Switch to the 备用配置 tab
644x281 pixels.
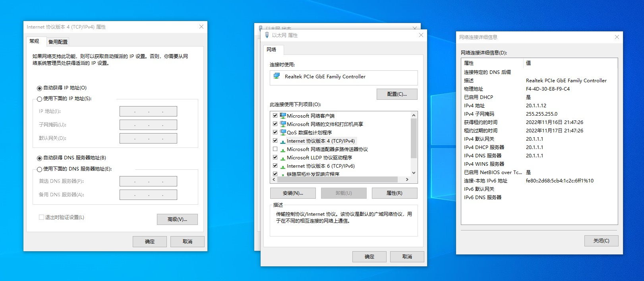click(58, 42)
